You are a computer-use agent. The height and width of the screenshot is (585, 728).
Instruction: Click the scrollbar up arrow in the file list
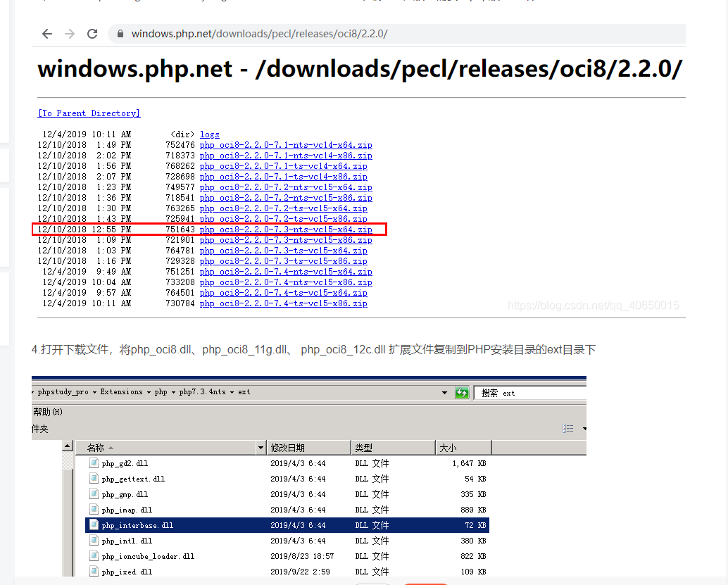click(66, 446)
